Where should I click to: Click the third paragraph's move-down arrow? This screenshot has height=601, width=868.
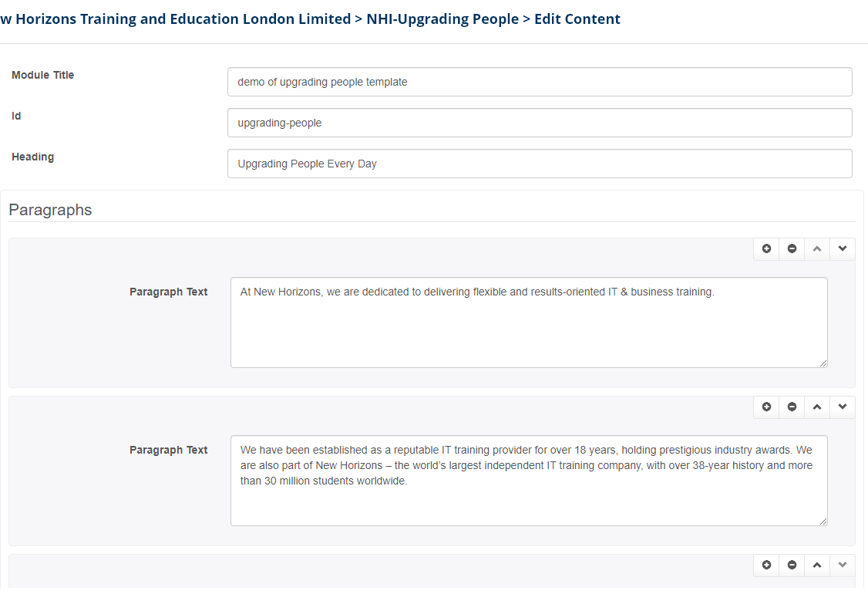pyautogui.click(x=843, y=565)
